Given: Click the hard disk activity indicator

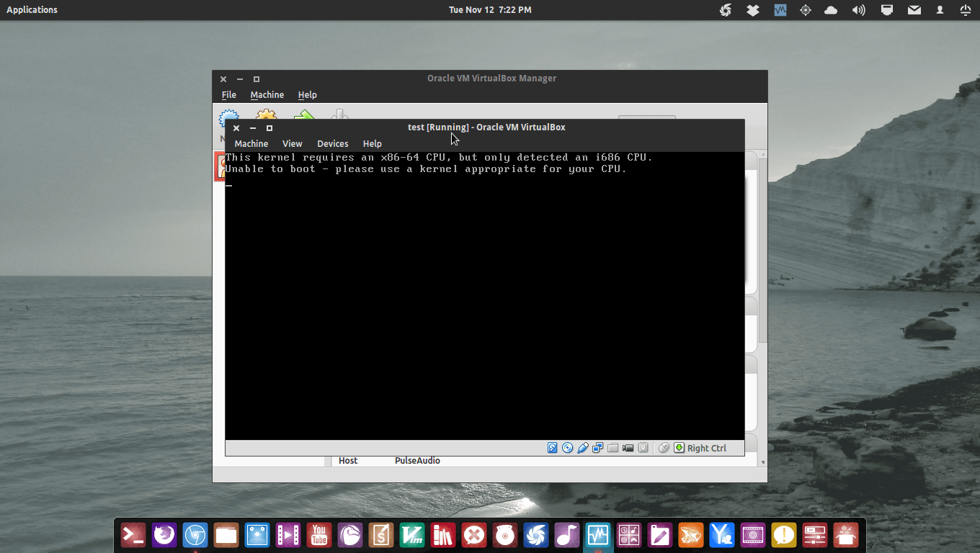Looking at the screenshot, I should (x=553, y=448).
